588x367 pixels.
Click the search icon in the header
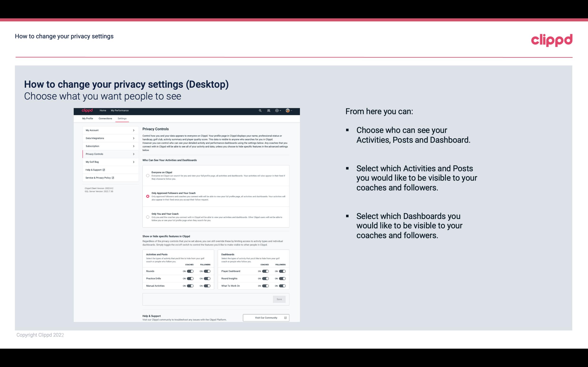(260, 111)
